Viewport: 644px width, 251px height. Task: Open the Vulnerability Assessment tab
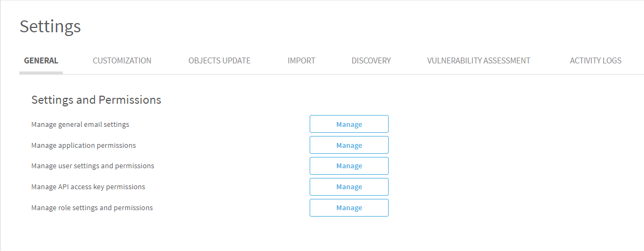click(478, 61)
